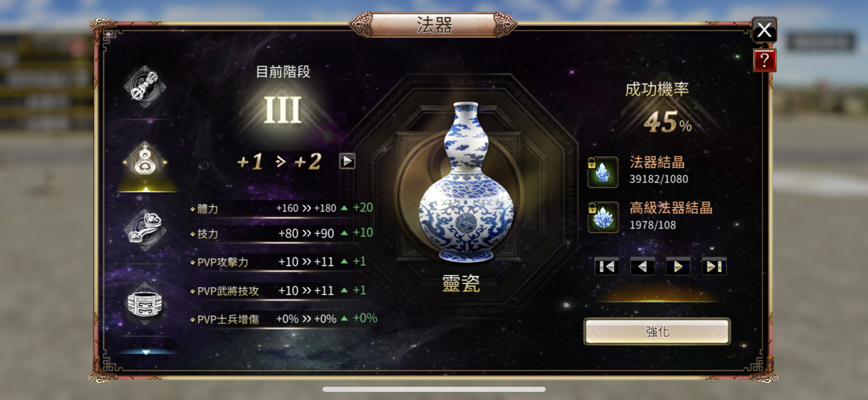This screenshot has height=400, width=868.
Task: Tap the 高級法器結晶 crystal item icon
Action: coord(603,217)
